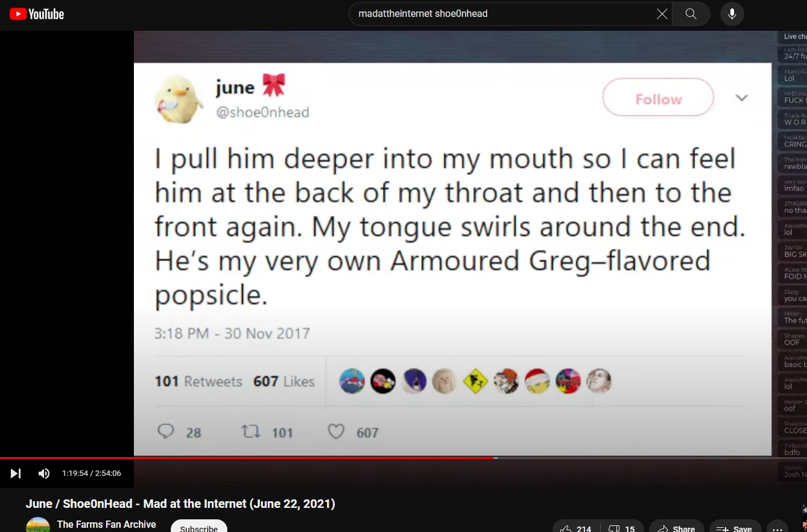Click the magnifying glass search button
This screenshot has width=807, height=532.
pyautogui.click(x=691, y=14)
